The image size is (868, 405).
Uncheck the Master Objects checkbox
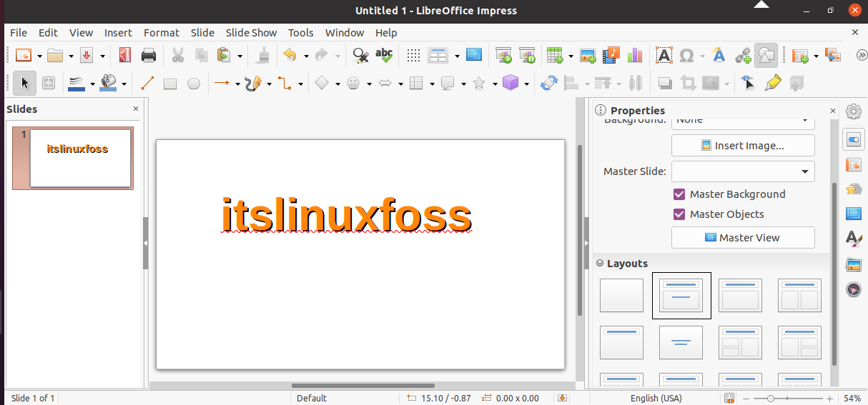point(680,214)
